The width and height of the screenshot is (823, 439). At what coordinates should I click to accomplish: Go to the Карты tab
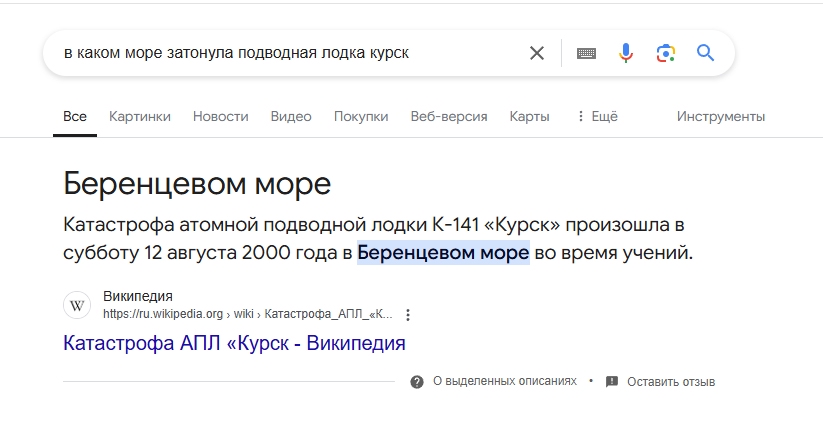point(529,116)
